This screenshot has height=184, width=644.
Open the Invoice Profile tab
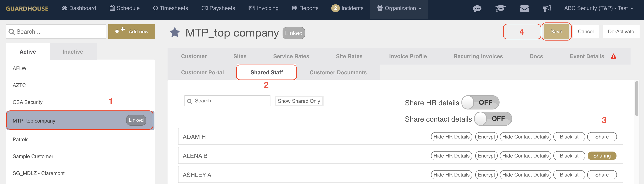coord(408,56)
